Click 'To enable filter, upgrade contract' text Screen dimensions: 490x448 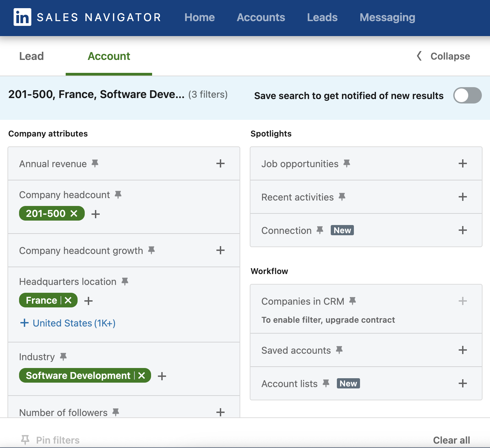click(328, 320)
